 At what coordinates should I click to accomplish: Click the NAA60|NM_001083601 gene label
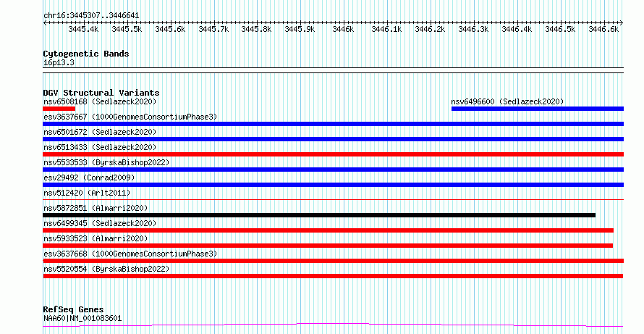82,318
